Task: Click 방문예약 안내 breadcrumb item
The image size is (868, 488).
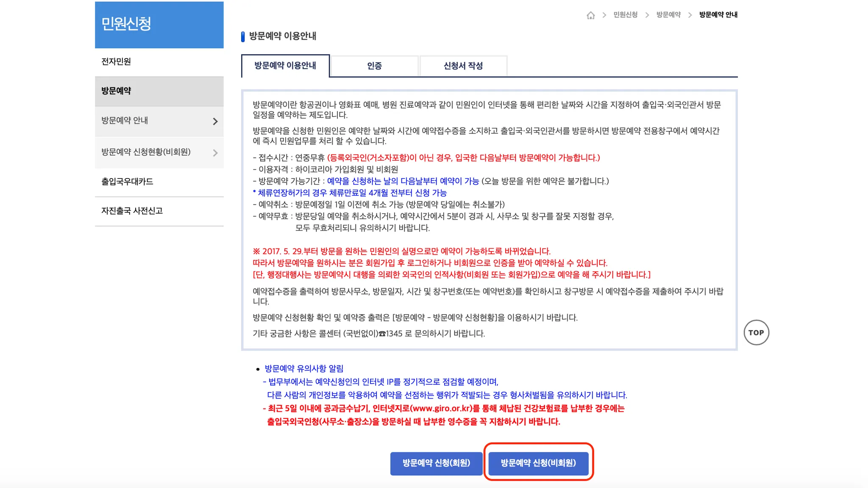Action: point(718,15)
